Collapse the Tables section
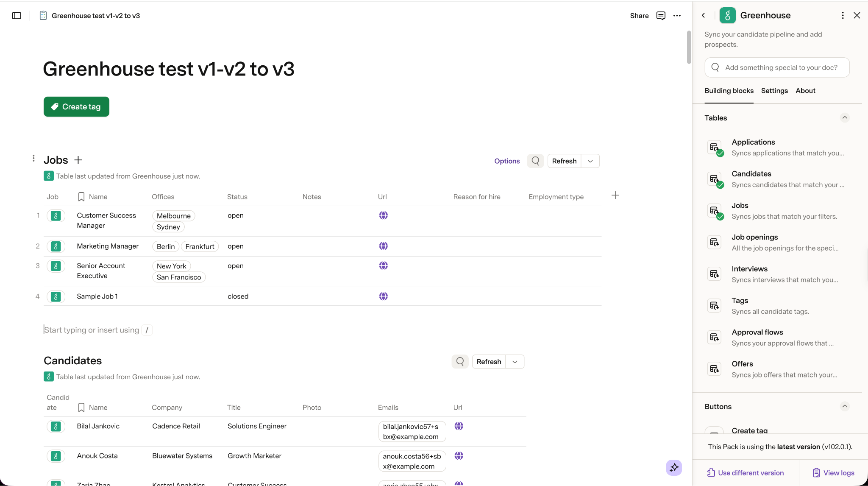 845,118
